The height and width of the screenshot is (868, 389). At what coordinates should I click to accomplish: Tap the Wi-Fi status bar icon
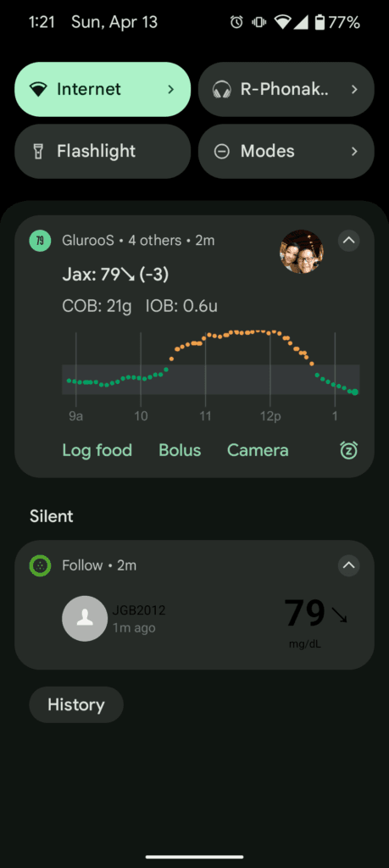(x=283, y=22)
